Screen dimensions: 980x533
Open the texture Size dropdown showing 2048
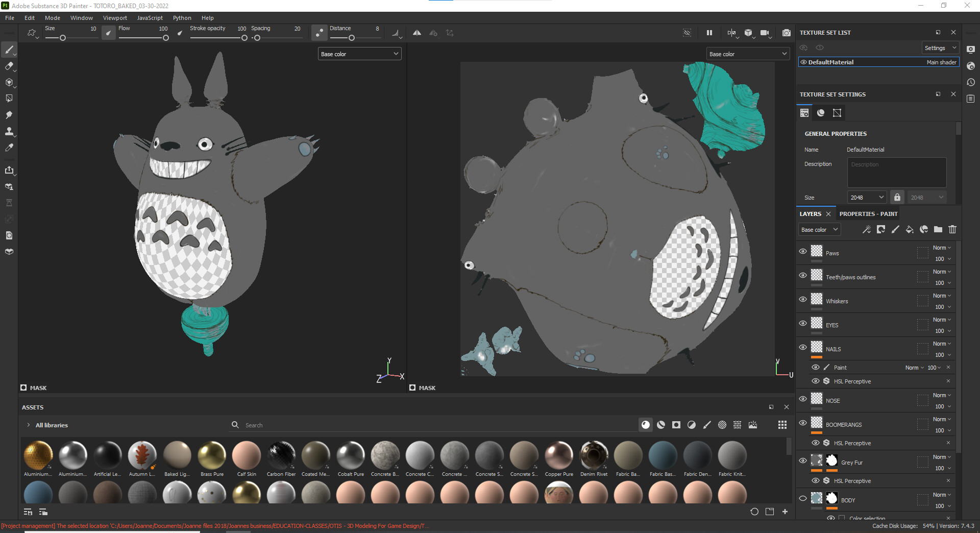tap(866, 197)
